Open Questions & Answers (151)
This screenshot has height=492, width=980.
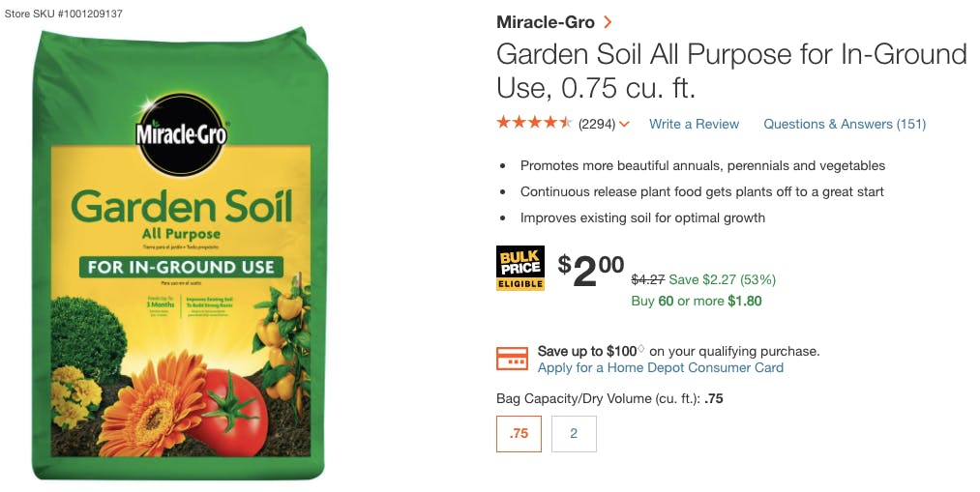845,125
